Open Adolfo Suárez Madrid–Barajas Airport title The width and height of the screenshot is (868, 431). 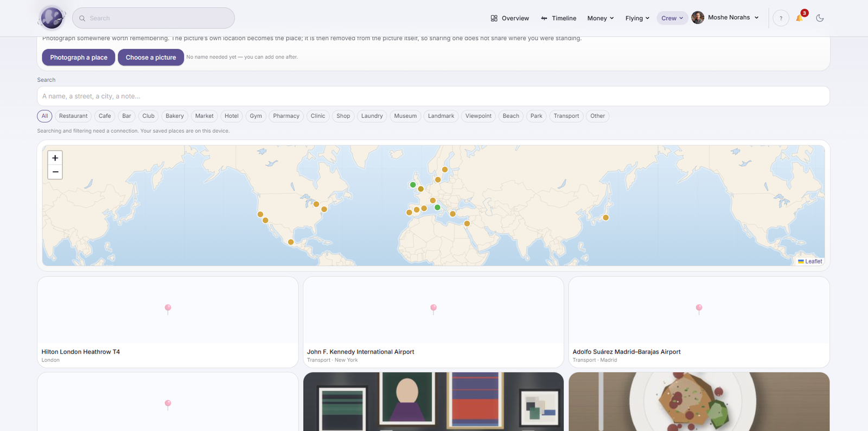click(627, 352)
